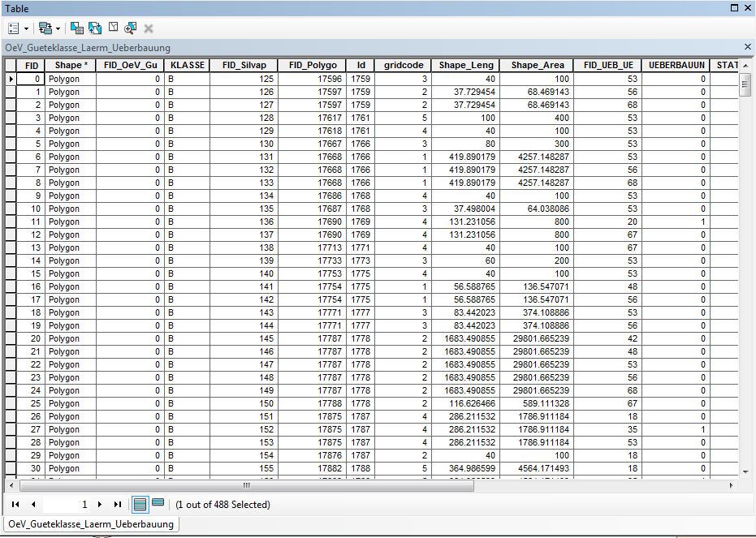Click the Clear Selection icon
Screen dimensions: 756x538
(x=113, y=28)
